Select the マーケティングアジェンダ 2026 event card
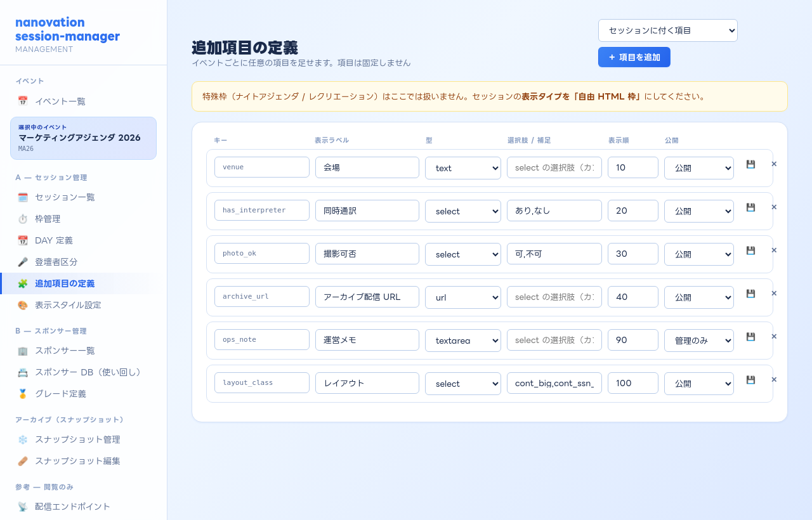 [x=83, y=138]
